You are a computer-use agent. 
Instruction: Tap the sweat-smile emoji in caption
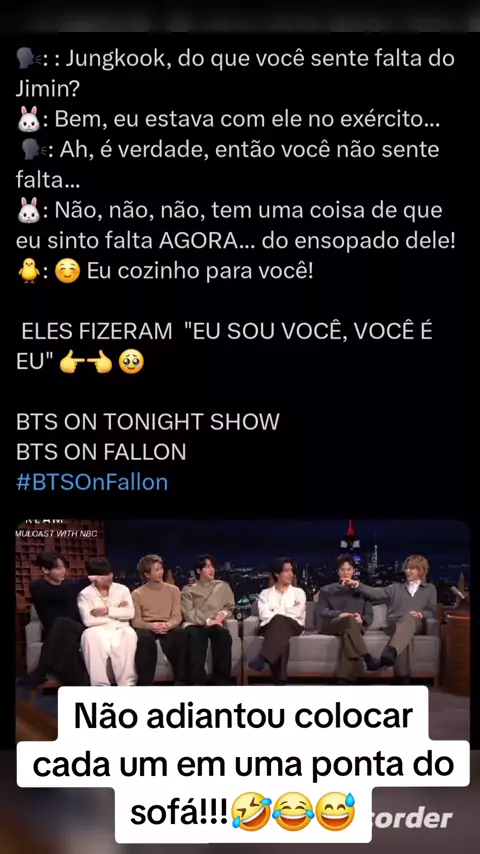click(x=336, y=811)
